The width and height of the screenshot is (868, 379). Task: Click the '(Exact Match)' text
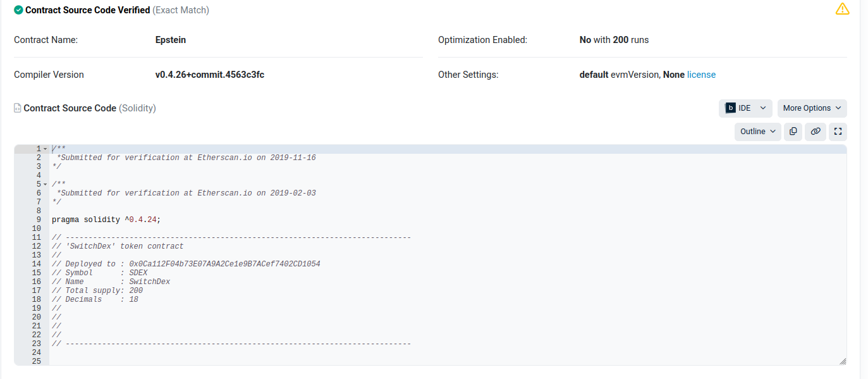point(181,10)
